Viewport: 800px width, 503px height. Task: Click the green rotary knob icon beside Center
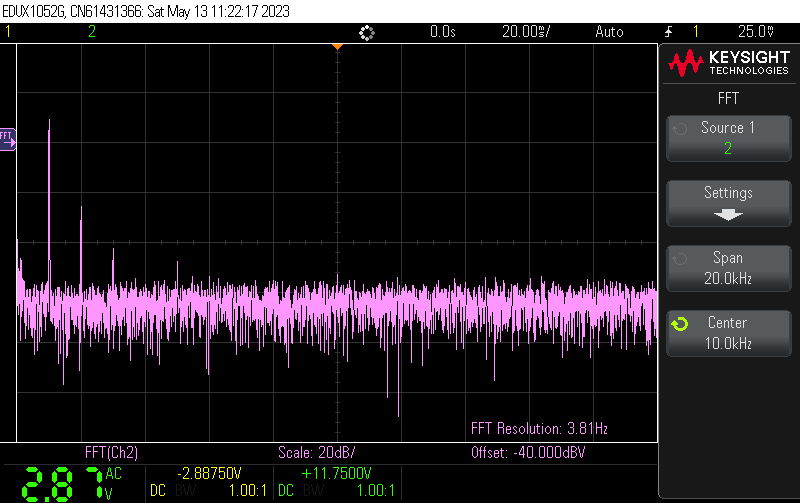(680, 324)
